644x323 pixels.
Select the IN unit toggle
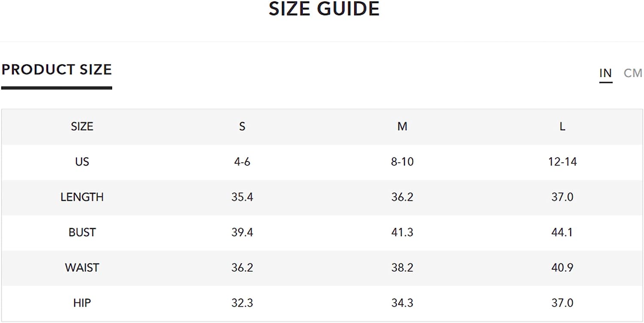605,73
